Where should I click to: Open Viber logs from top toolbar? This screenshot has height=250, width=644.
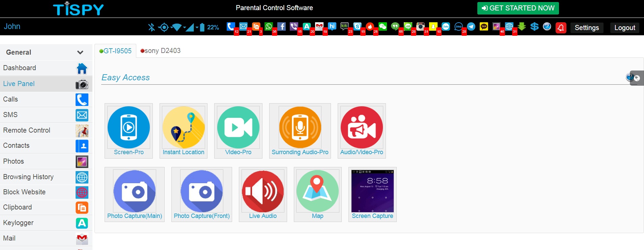[294, 26]
